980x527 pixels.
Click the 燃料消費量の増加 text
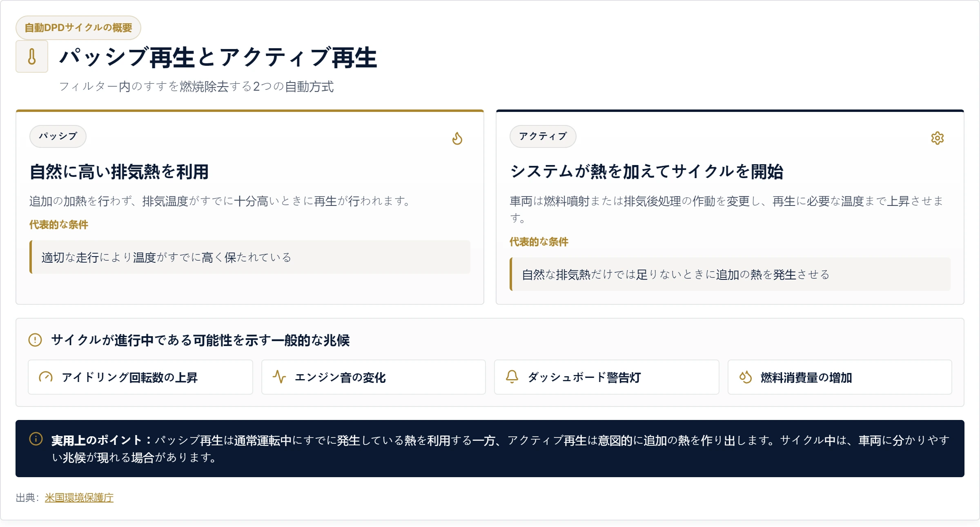806,377
